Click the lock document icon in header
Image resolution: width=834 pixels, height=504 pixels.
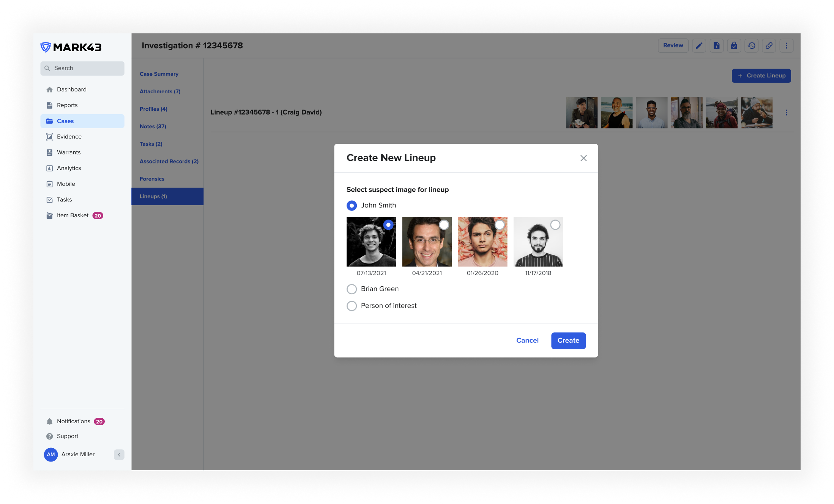tap(734, 46)
